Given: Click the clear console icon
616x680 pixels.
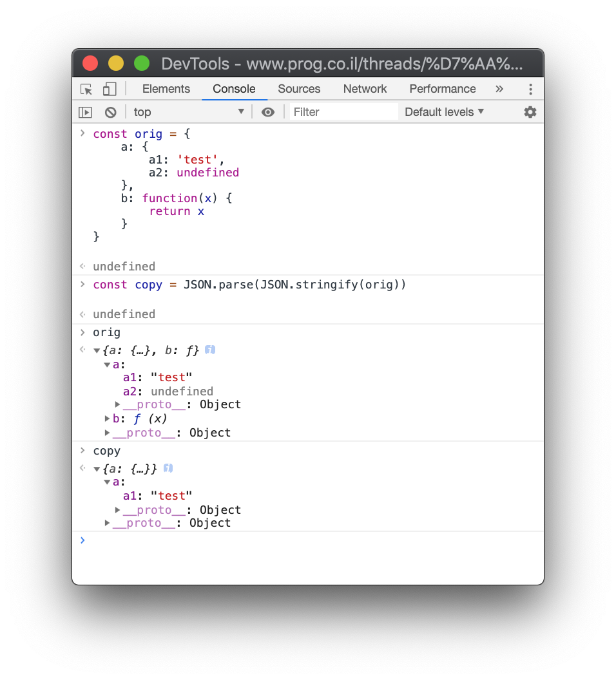Looking at the screenshot, I should click(111, 111).
